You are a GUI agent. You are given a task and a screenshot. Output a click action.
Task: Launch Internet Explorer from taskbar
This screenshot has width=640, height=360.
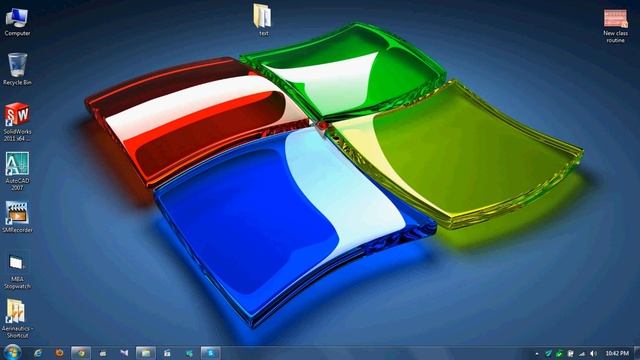(x=38, y=353)
